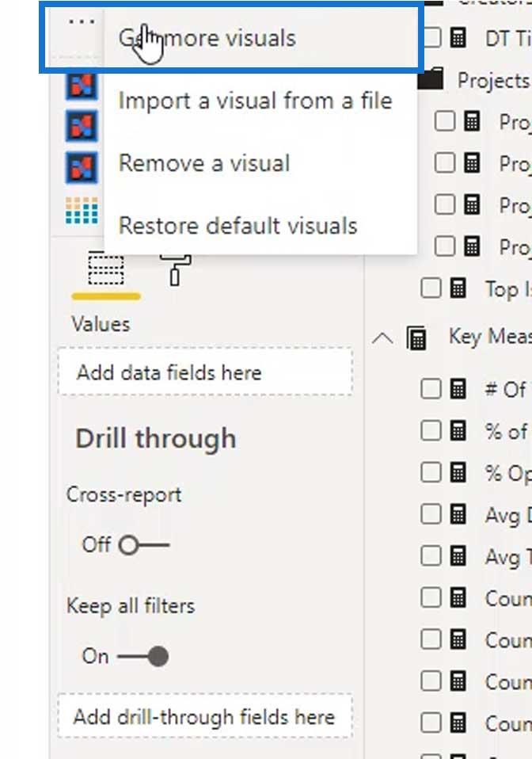This screenshot has height=759, width=532.
Task: Collapse the Key Measures group chevron
Action: pyautogui.click(x=382, y=338)
